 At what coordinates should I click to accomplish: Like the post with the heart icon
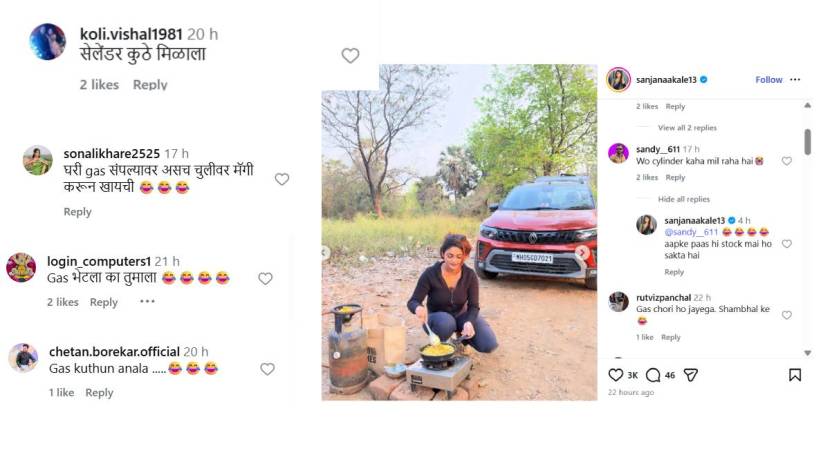[x=616, y=375]
